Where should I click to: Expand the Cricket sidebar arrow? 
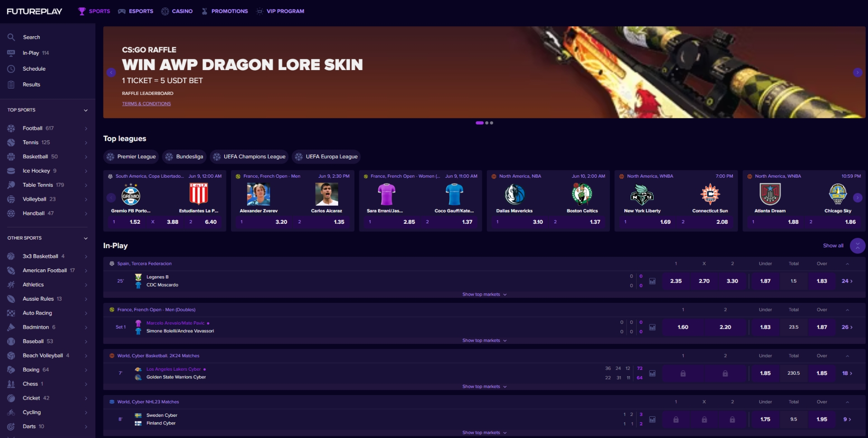coord(86,398)
